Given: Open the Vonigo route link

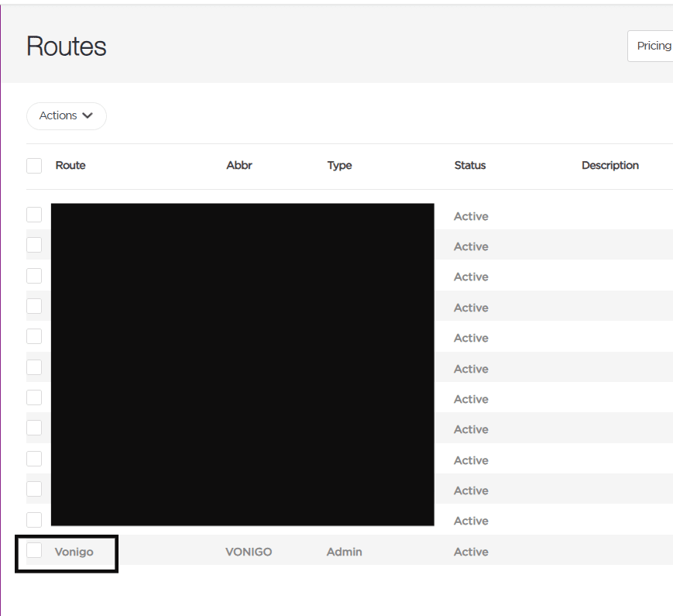Looking at the screenshot, I should point(74,552).
